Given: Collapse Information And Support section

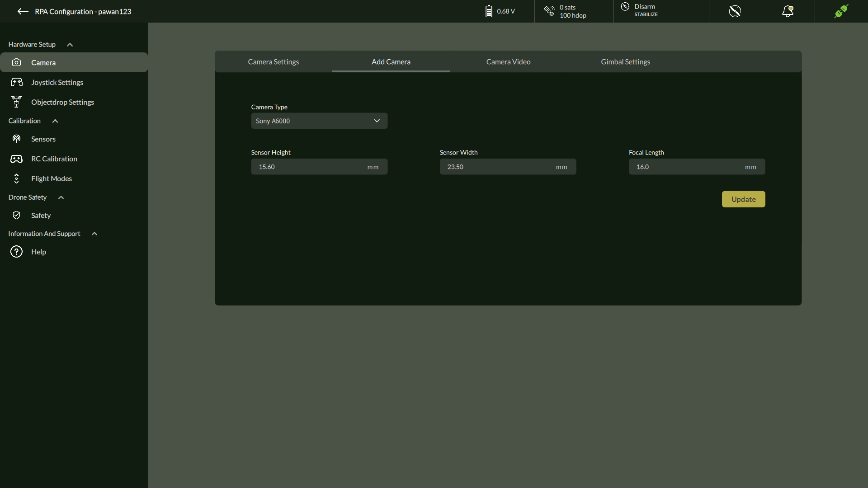Looking at the screenshot, I should click(94, 234).
